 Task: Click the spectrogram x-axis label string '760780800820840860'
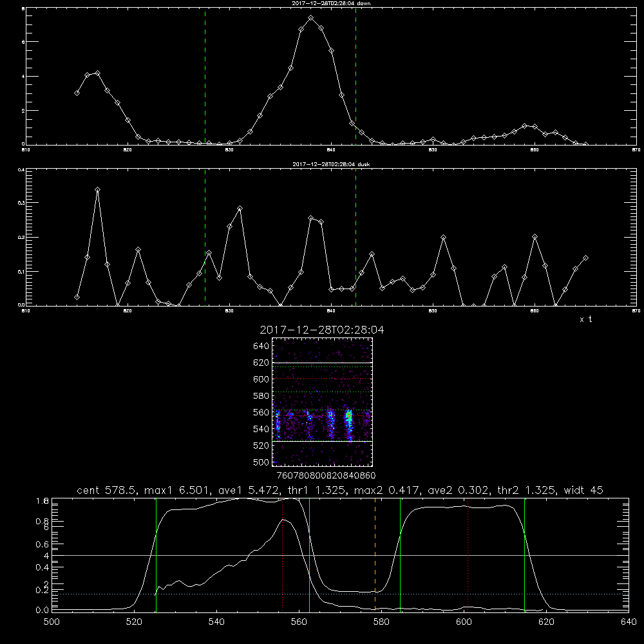point(326,475)
